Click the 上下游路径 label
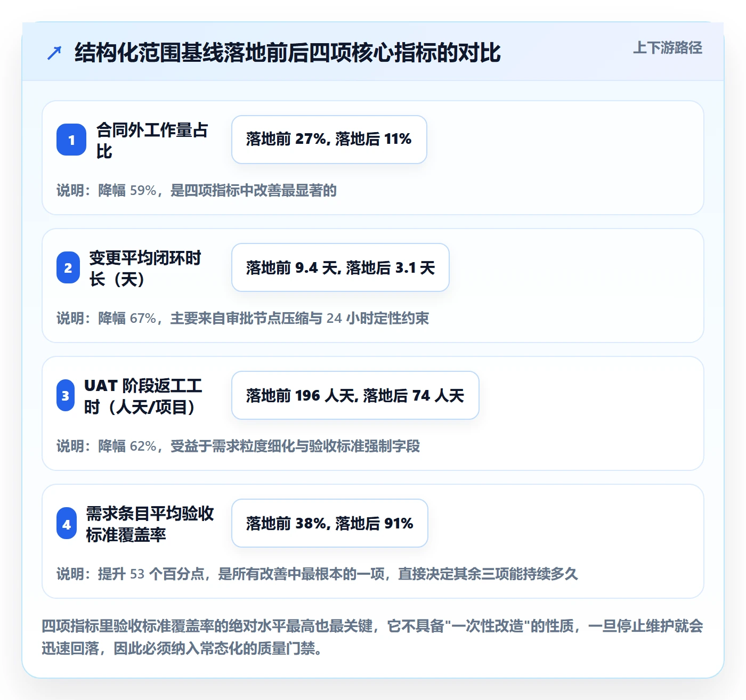Image resolution: width=746 pixels, height=700 pixels. [x=668, y=48]
